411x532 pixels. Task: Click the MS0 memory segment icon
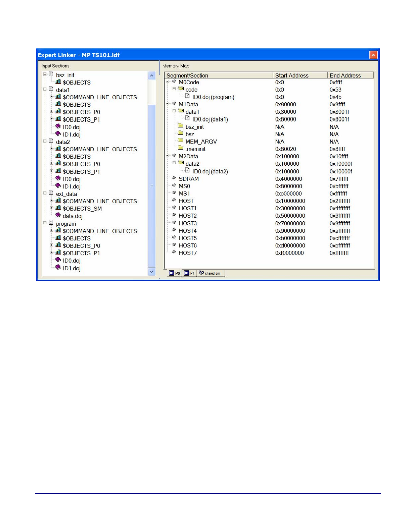coord(174,186)
